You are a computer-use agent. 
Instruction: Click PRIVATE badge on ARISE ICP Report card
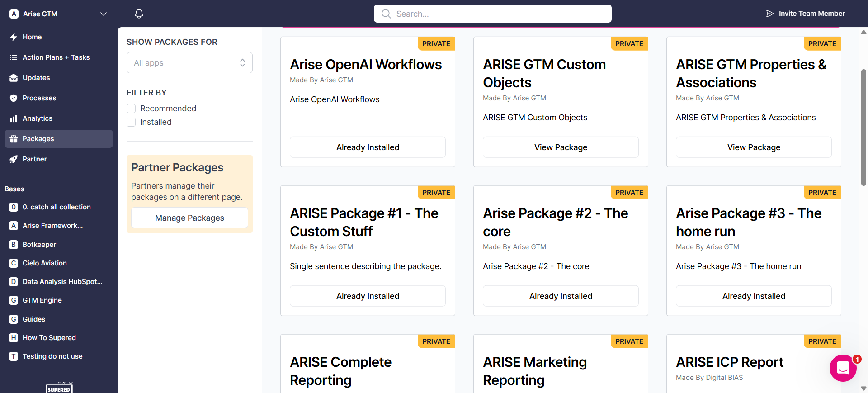pos(822,341)
